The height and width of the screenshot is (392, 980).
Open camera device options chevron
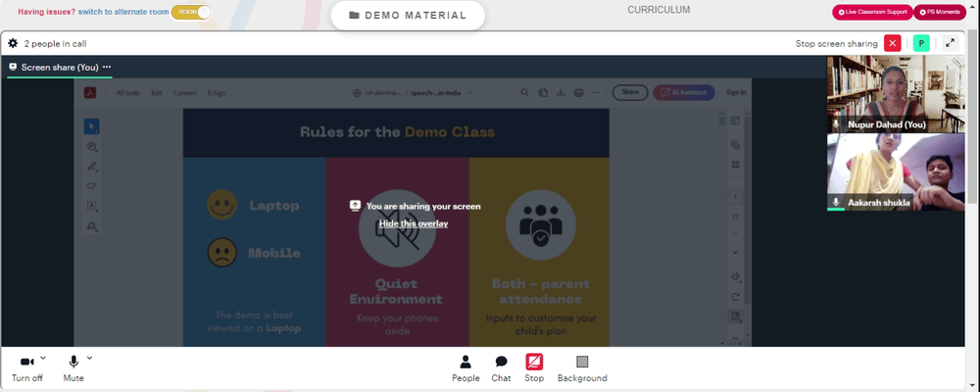pyautogui.click(x=43, y=359)
